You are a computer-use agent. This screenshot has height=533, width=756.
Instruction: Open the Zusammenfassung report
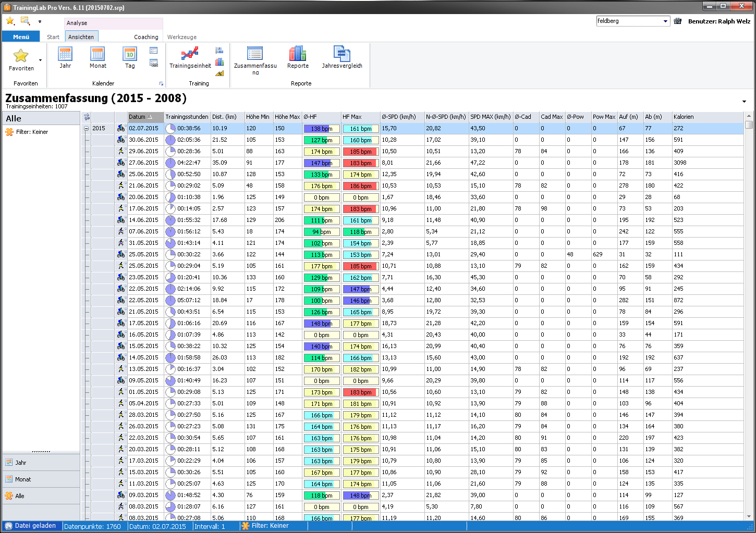coord(255,60)
